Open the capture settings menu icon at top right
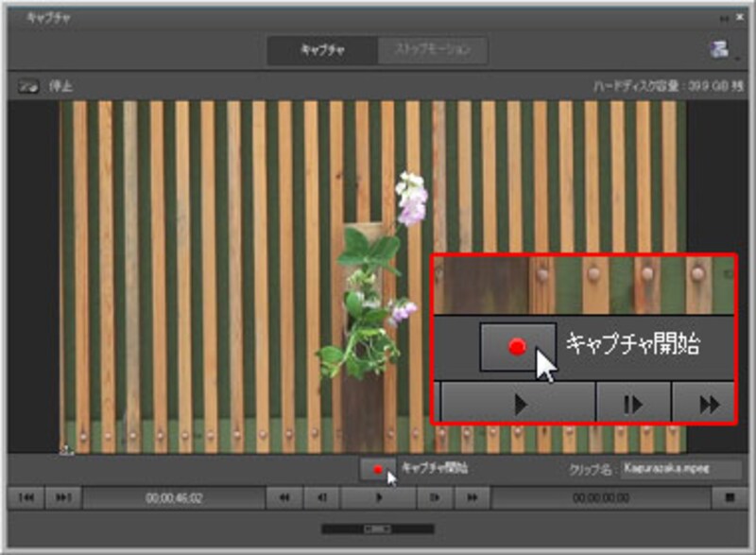Viewport: 756px width, 555px height. 720,49
